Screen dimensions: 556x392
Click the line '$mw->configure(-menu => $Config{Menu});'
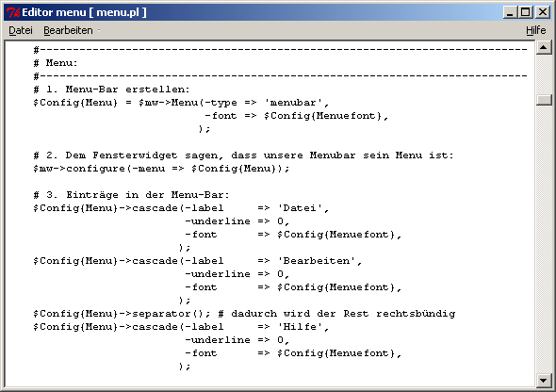[x=161, y=169]
